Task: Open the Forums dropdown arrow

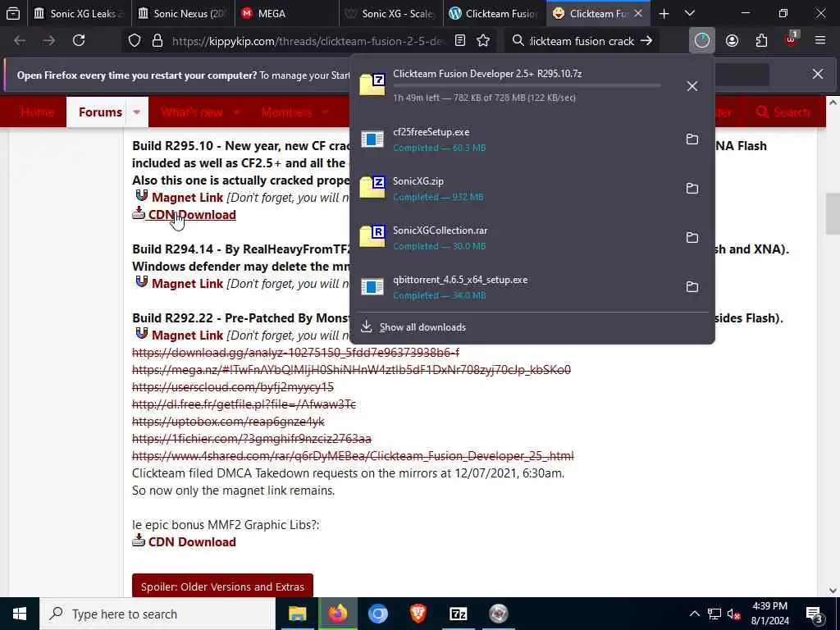Action: (x=137, y=112)
